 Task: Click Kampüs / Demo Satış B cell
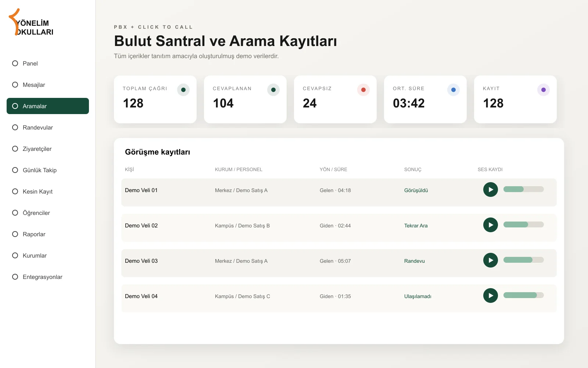(242, 226)
